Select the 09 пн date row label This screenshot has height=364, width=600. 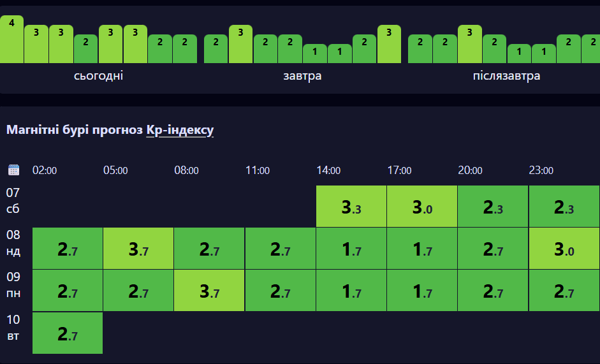[13, 284]
